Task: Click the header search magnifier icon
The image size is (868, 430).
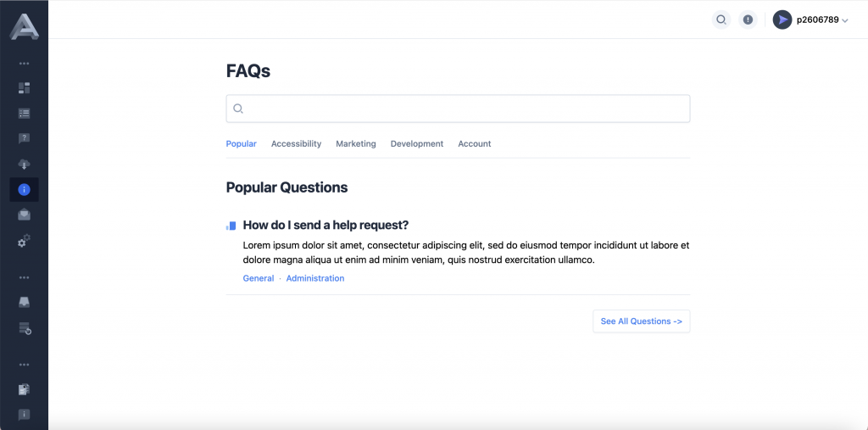Action: [x=721, y=20]
